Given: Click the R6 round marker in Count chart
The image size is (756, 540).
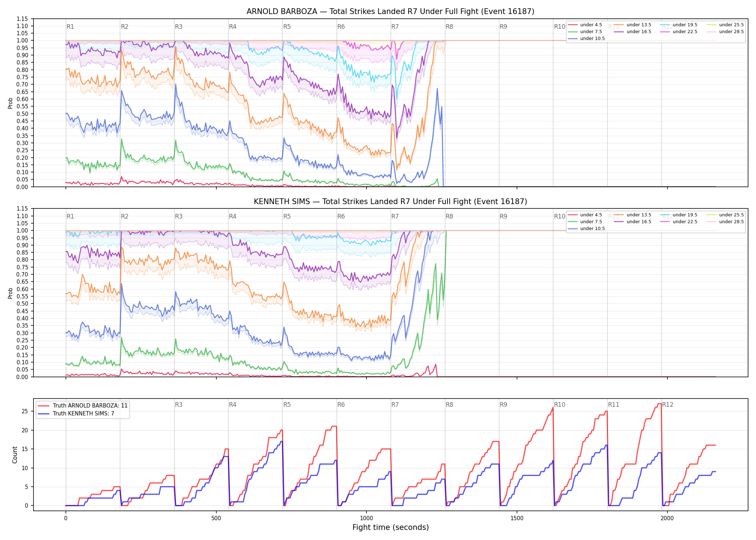Looking at the screenshot, I should pos(341,405).
